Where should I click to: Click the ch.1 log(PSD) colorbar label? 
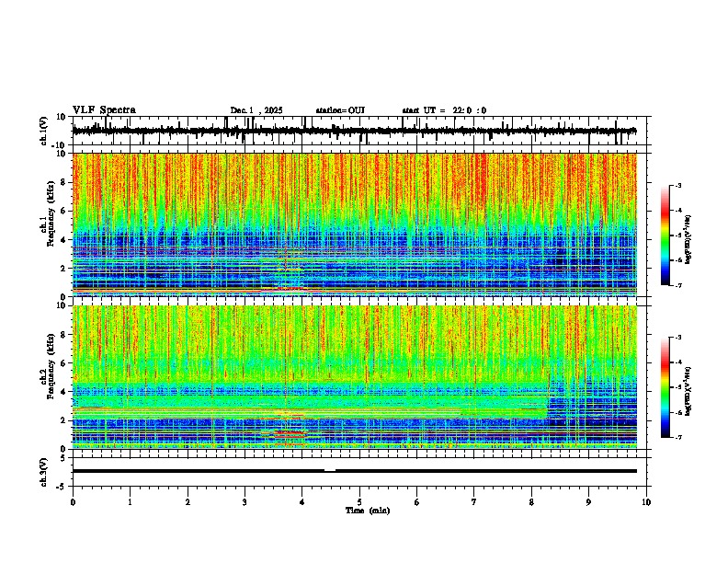tap(688, 240)
